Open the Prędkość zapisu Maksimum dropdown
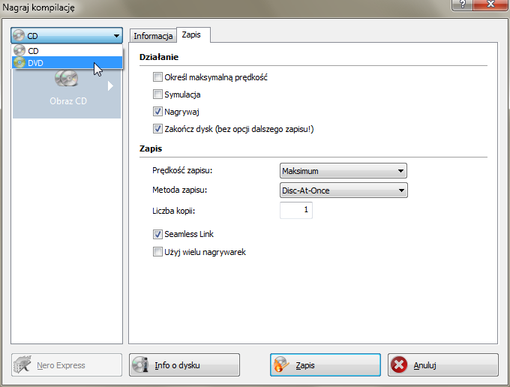The image size is (510, 387). coord(343,171)
